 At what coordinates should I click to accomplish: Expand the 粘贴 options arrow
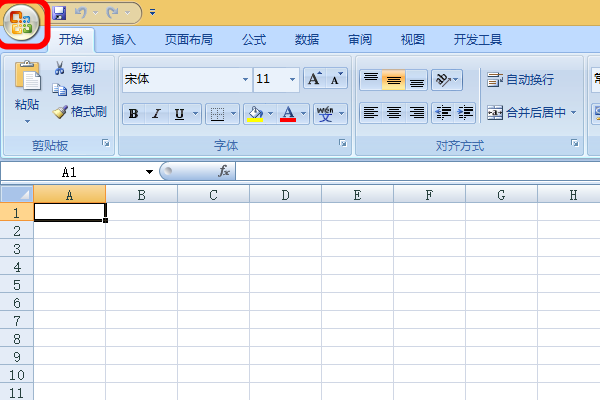point(27,122)
